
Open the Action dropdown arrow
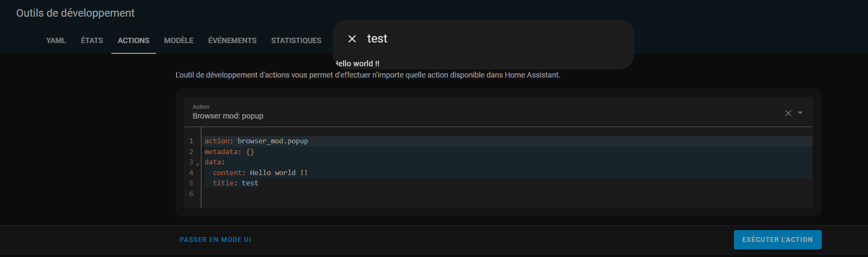[800, 113]
